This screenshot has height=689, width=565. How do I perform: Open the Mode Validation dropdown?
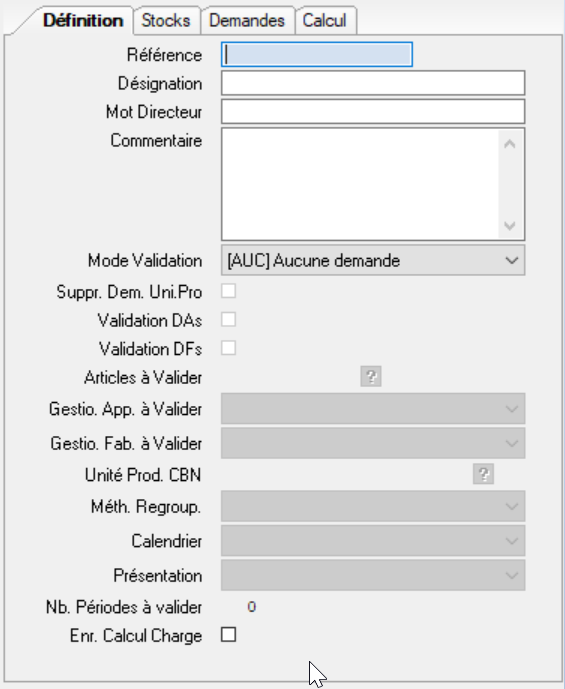pos(373,261)
